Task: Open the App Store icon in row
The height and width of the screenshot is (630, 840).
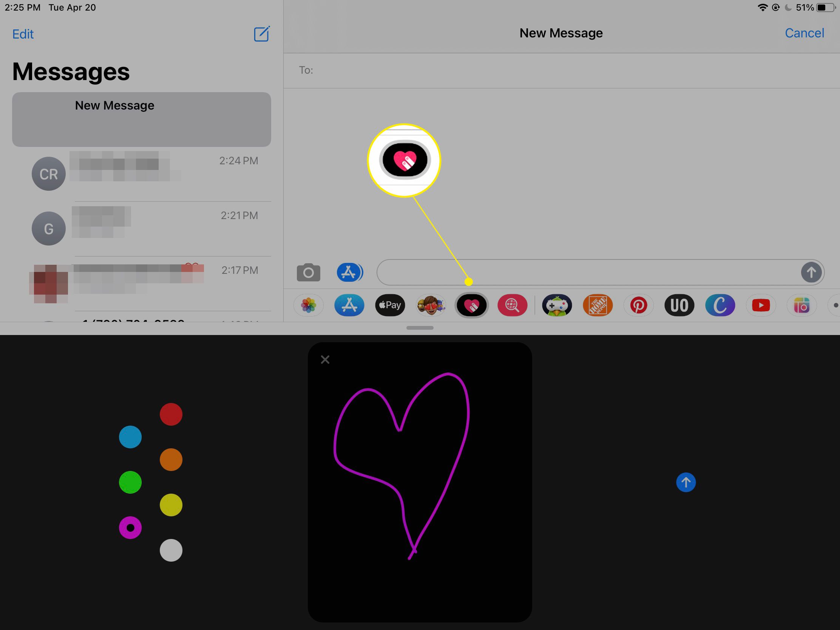Action: coord(349,304)
